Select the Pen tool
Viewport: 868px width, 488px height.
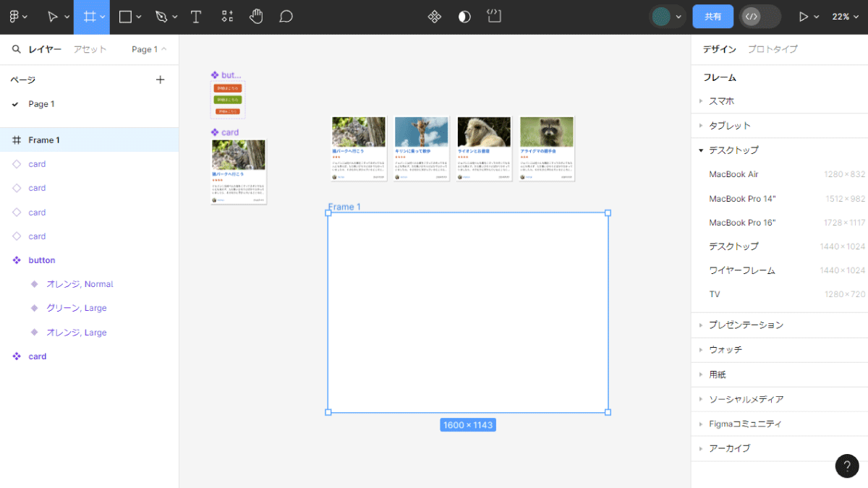[x=161, y=17]
